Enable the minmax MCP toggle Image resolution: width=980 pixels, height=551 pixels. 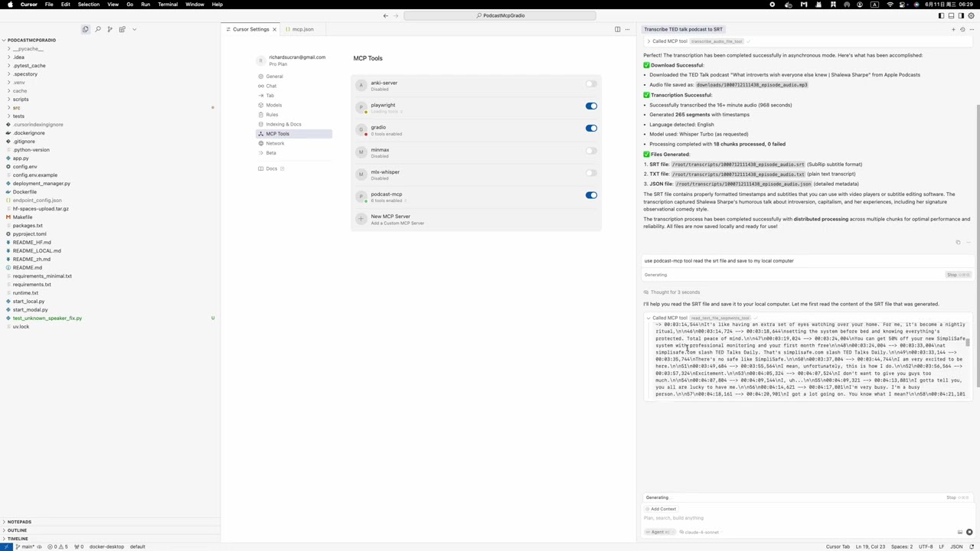tap(591, 151)
